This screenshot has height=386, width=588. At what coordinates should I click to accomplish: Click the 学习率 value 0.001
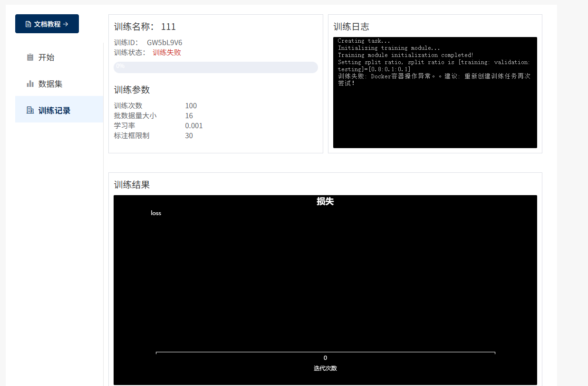click(193, 126)
